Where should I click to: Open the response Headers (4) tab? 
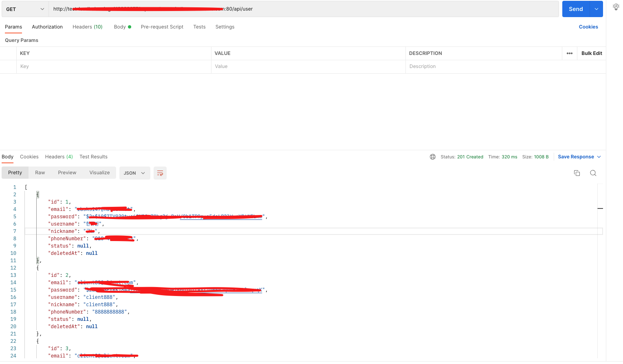[x=59, y=157]
